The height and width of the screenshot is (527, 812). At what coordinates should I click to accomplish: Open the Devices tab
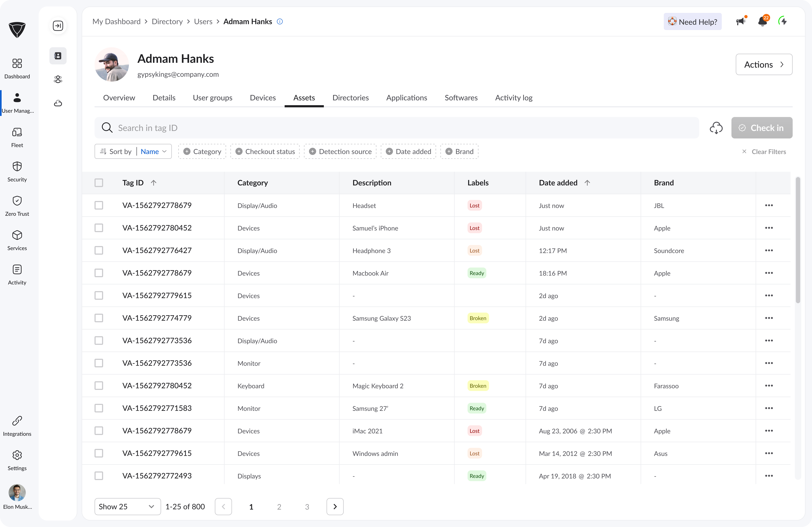pyautogui.click(x=263, y=98)
